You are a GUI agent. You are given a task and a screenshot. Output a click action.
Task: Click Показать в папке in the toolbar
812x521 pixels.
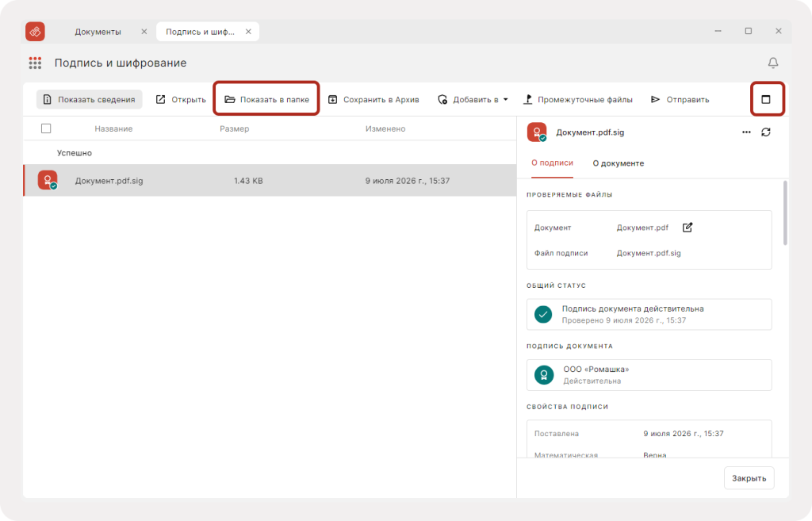click(x=266, y=99)
